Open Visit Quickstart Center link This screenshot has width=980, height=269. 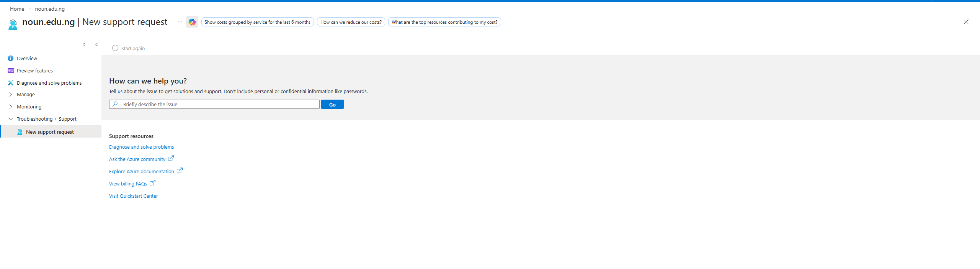(x=133, y=196)
